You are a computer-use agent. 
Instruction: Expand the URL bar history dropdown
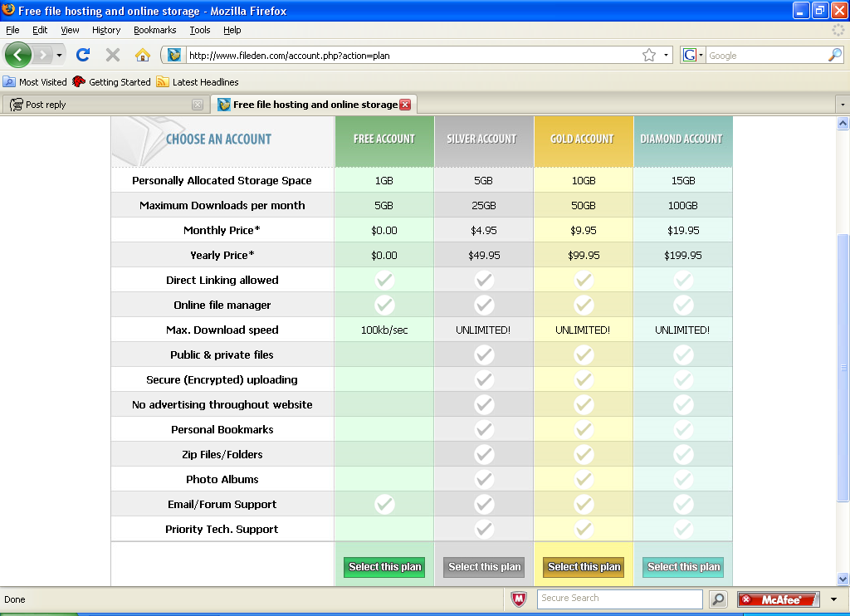click(666, 55)
